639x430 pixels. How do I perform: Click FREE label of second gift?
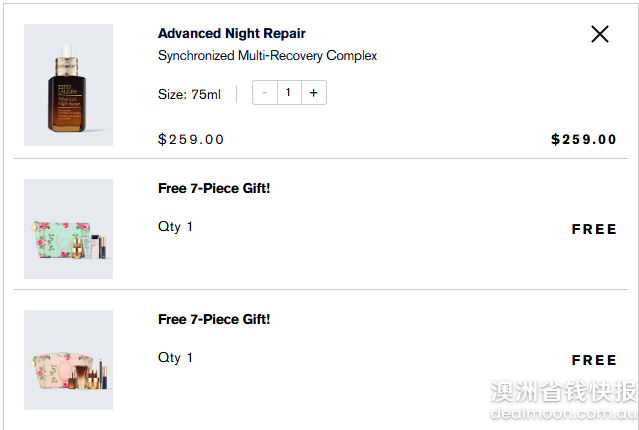594,360
